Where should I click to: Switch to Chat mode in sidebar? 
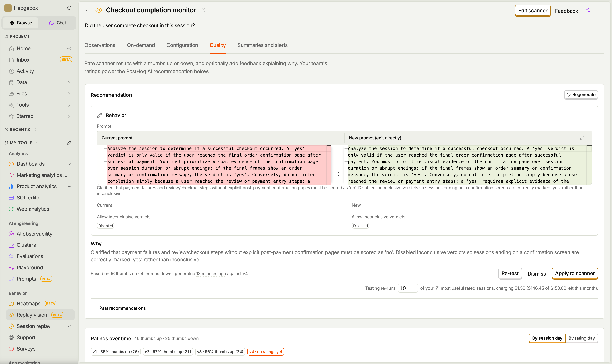(x=58, y=23)
